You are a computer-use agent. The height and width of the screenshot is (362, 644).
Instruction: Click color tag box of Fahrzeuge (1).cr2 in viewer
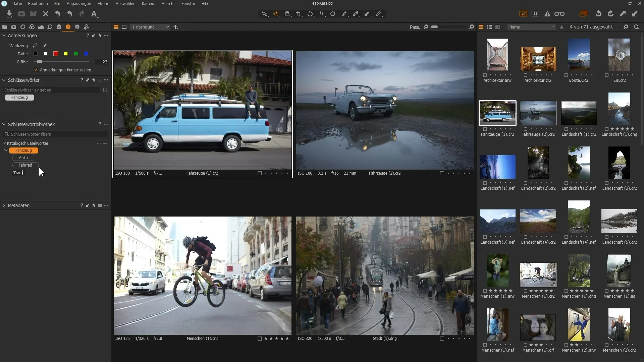pyautogui.click(x=260, y=173)
